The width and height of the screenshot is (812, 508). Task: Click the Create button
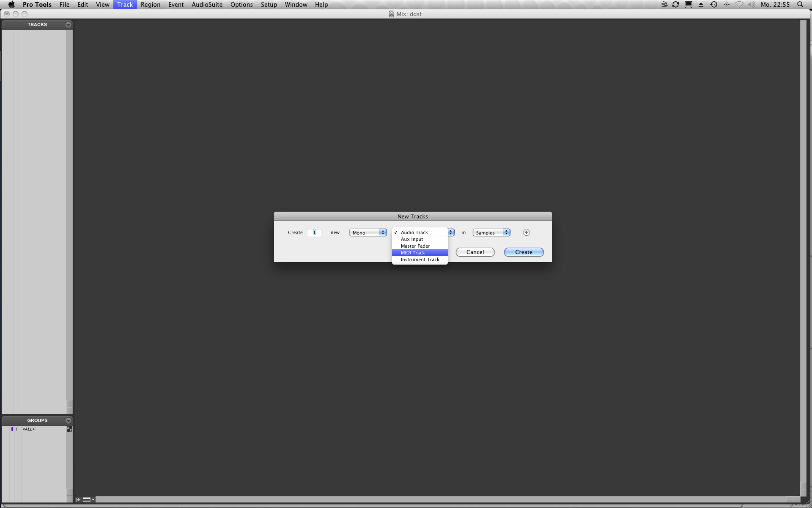click(x=524, y=252)
